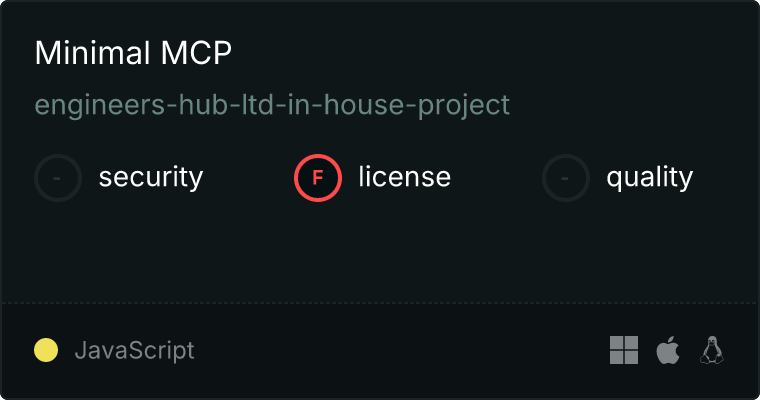Click the empty card area below the grades

[380, 252]
